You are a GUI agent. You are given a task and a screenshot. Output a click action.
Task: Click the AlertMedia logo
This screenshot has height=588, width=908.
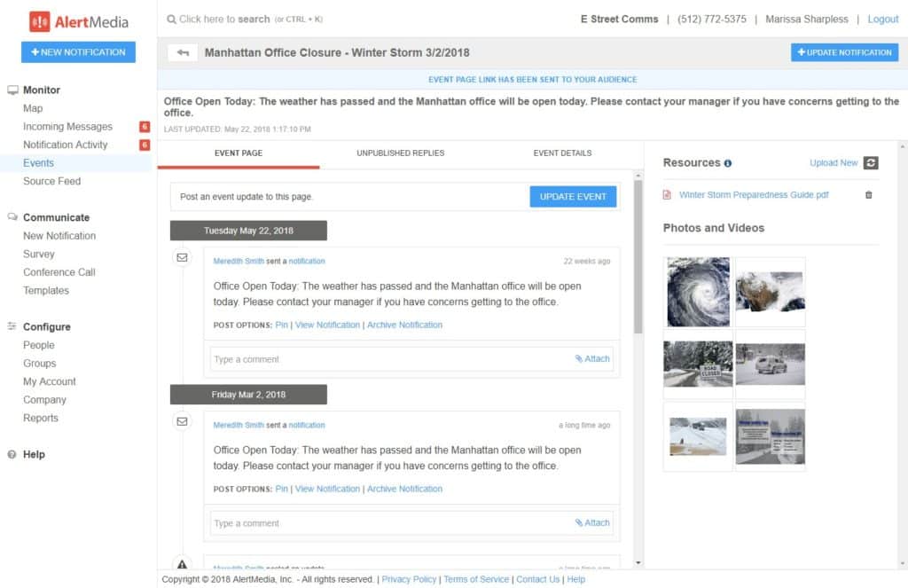78,21
